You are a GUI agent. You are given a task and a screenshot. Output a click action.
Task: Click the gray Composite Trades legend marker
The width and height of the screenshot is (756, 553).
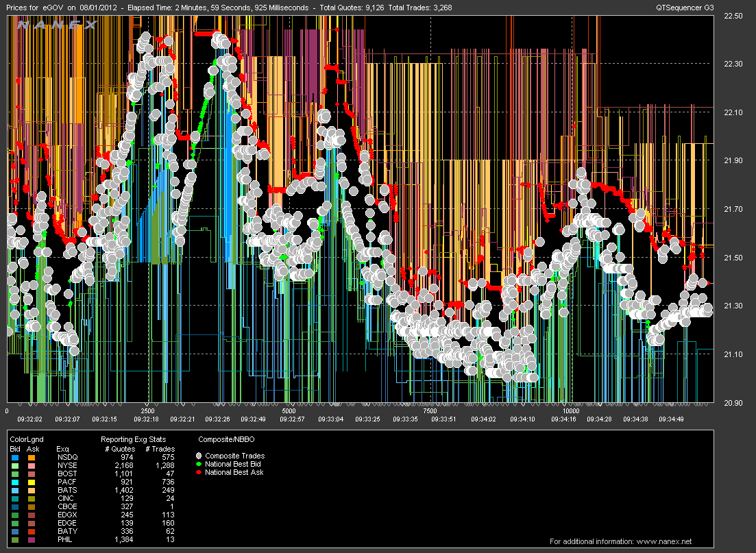pos(199,456)
